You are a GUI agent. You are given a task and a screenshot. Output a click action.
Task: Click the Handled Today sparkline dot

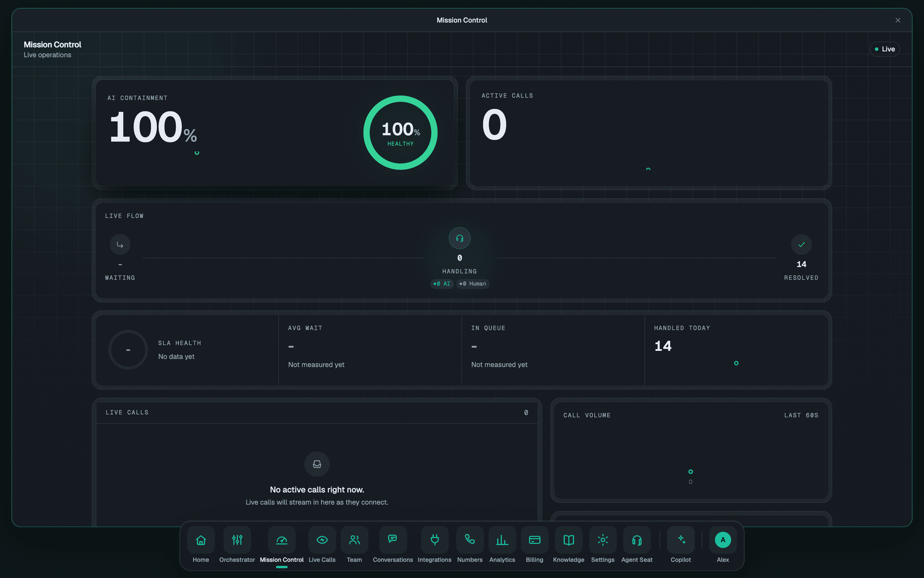coord(736,363)
